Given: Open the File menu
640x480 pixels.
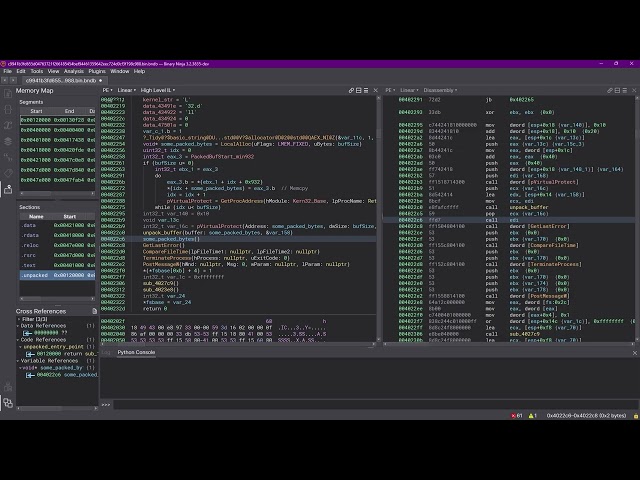Looking at the screenshot, I should click(7, 71).
